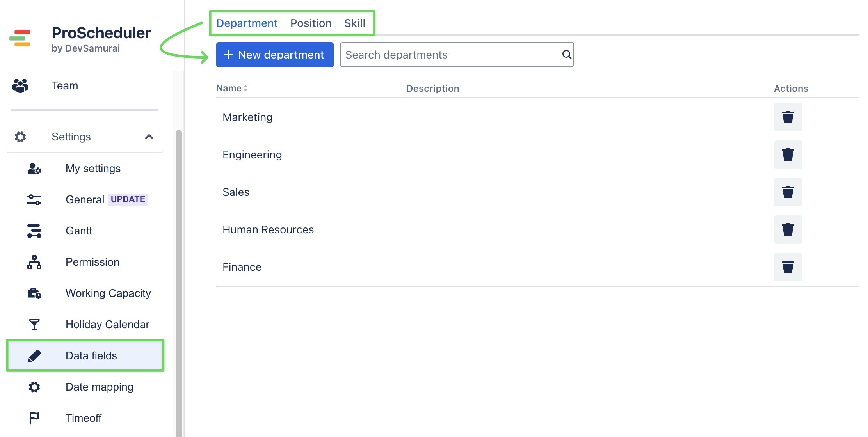
Task: Click the Timeoff flag icon
Action: tap(34, 418)
